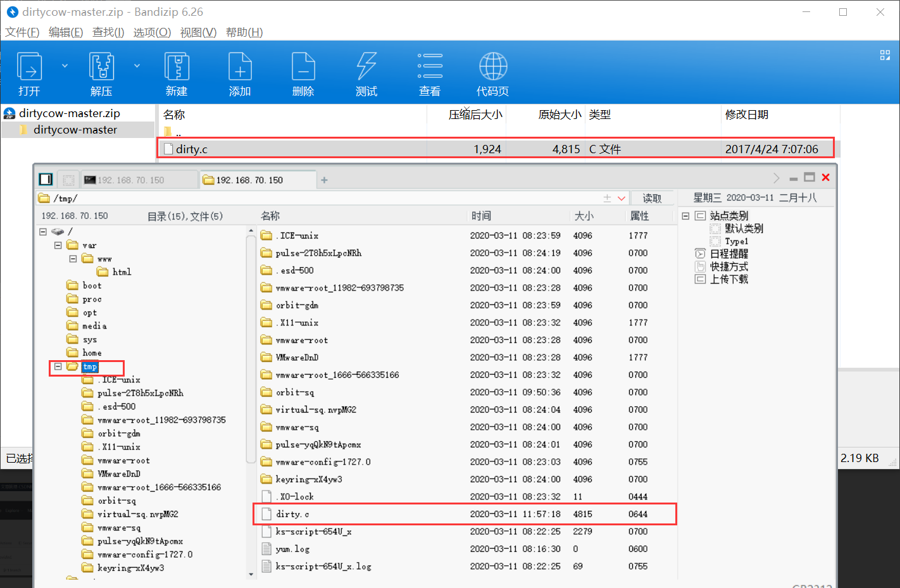This screenshot has height=588, width=900.
Task: Click the keyring-X4yw3 folder icon in the file list
Action: click(266, 479)
